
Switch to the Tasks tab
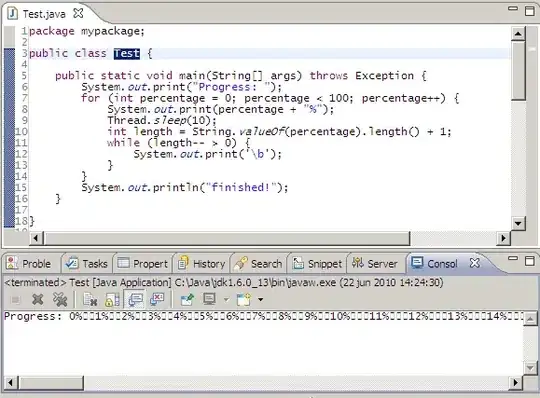[x=87, y=264]
